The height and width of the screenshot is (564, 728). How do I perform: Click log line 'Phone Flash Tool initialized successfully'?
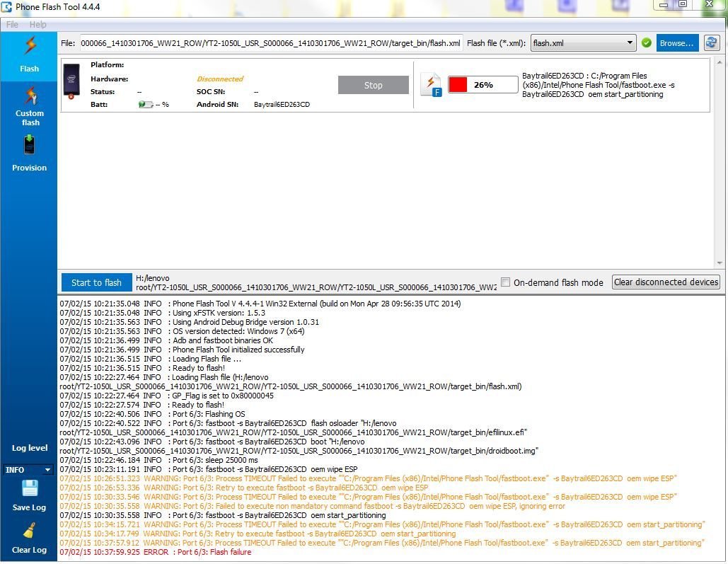[182, 350]
